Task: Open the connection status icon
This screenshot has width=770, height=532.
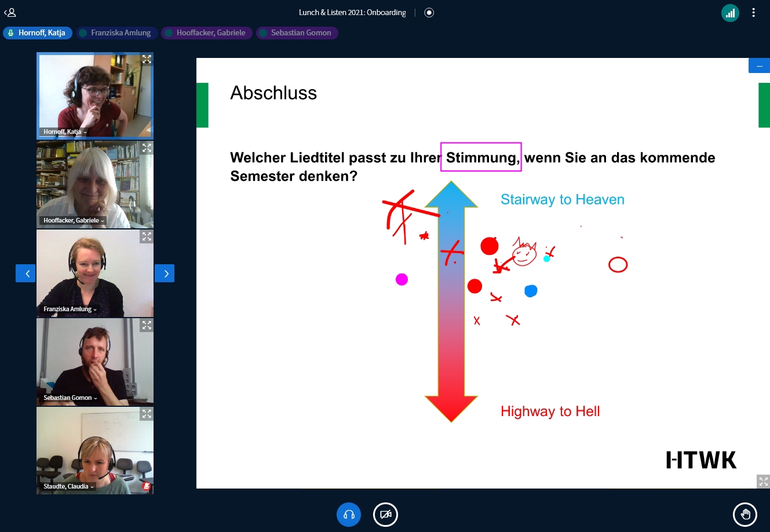Action: [730, 13]
